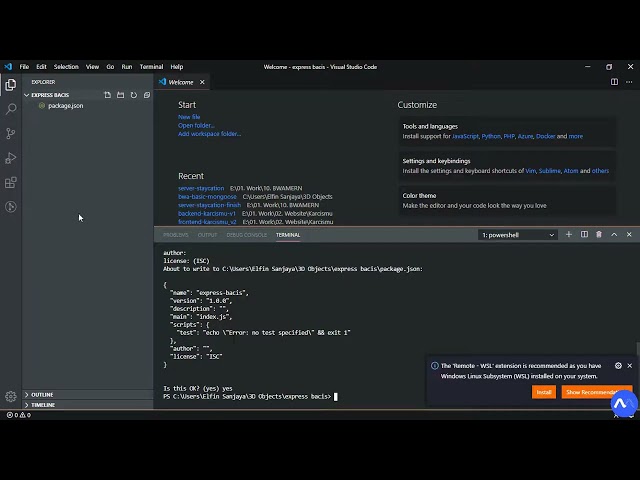Image resolution: width=640 pixels, height=480 pixels.
Task: Create a new folder in EXPRESS BACIS
Action: pos(120,95)
